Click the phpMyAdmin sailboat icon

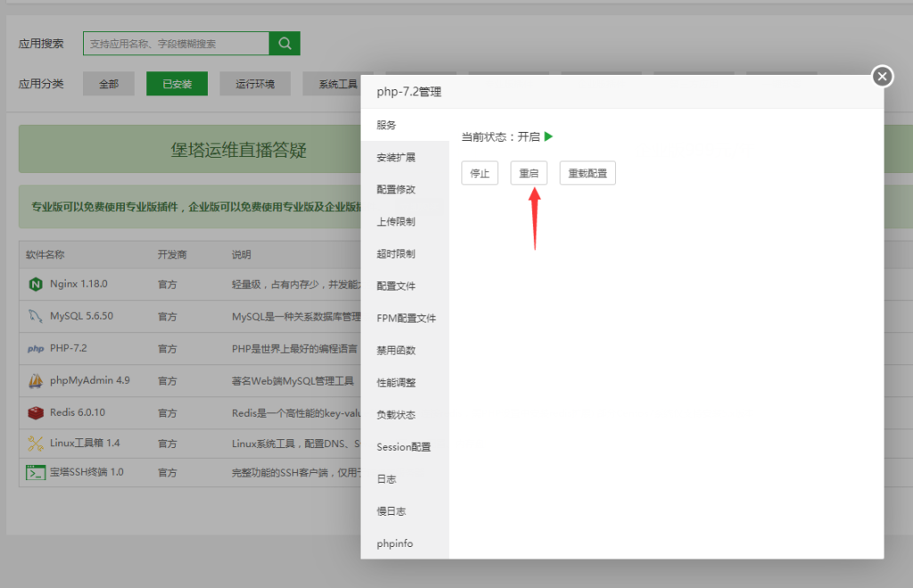click(36, 381)
